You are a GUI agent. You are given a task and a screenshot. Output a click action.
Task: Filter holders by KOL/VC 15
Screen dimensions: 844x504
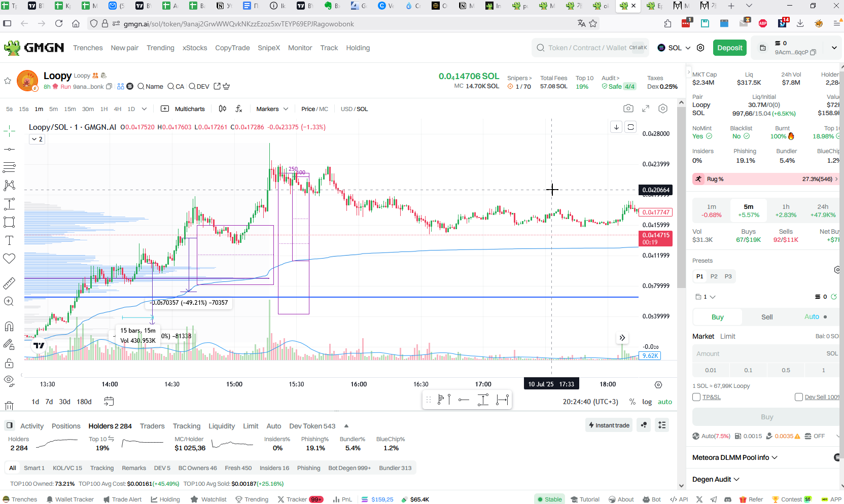click(67, 468)
